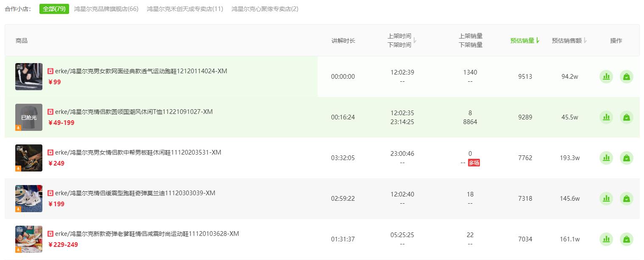Open the chart icon for the ¥229-249 老爹鞋 row
The height and width of the screenshot is (260, 644).
(x=606, y=239)
